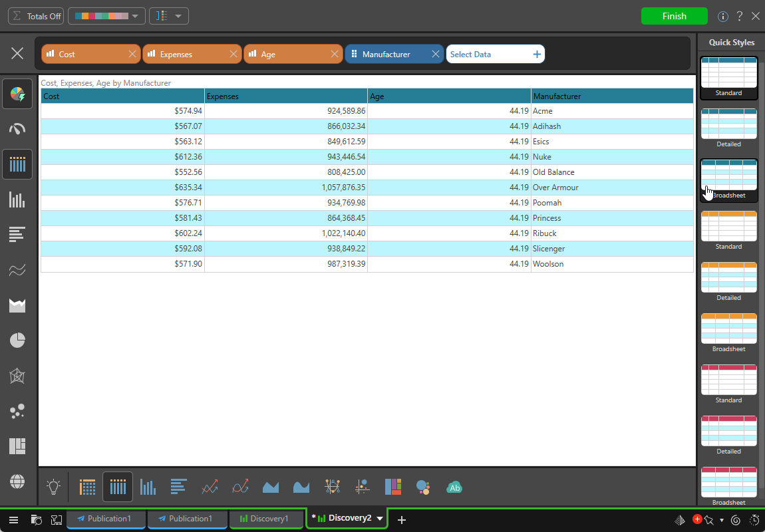This screenshot has width=765, height=532.
Task: Apply the orange Standard quick style
Action: 729,231
